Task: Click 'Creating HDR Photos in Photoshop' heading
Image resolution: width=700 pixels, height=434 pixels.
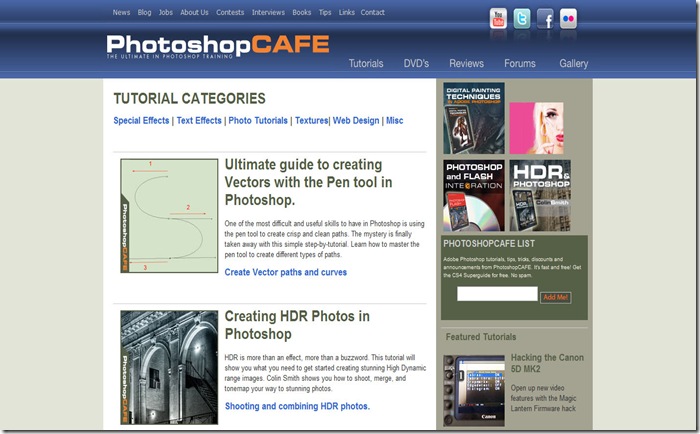Action: pyautogui.click(x=297, y=325)
